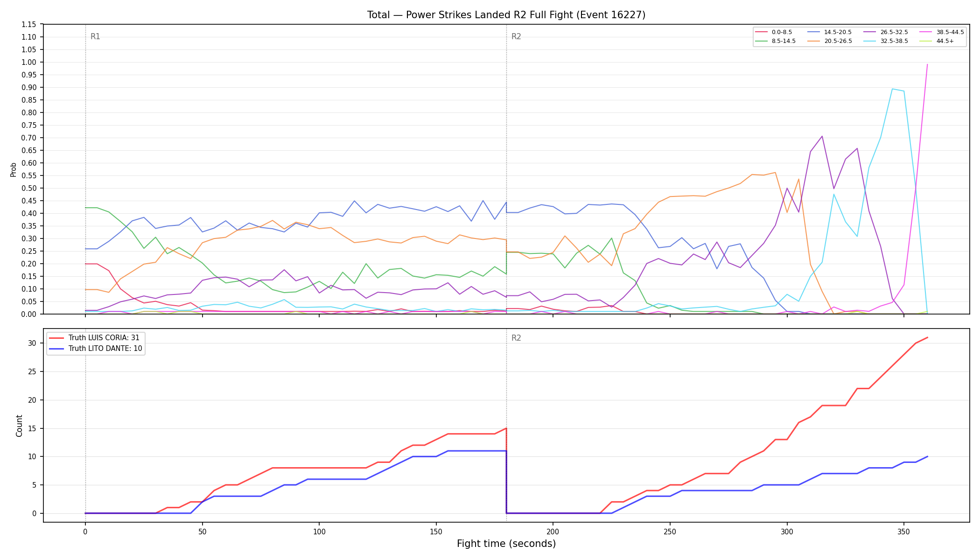Click the cyan line's peak near 0.89 probability
The width and height of the screenshot is (980, 560).
tap(892, 89)
